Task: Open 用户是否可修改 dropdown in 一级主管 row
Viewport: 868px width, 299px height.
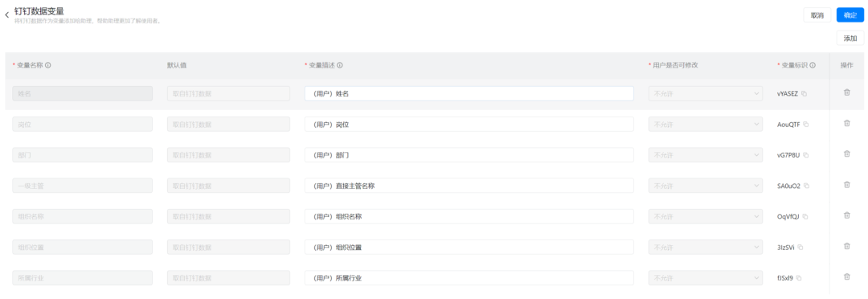Action: pyautogui.click(x=706, y=186)
